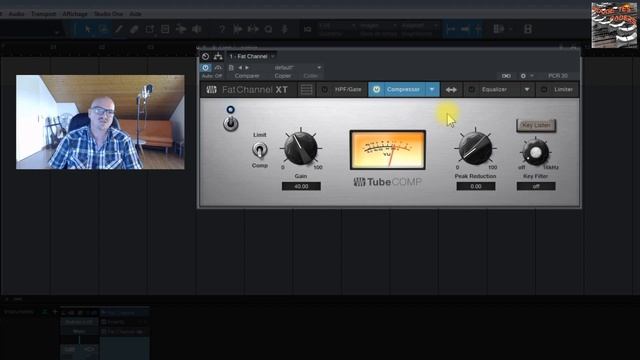Click the Peak Reduction knob

click(475, 148)
